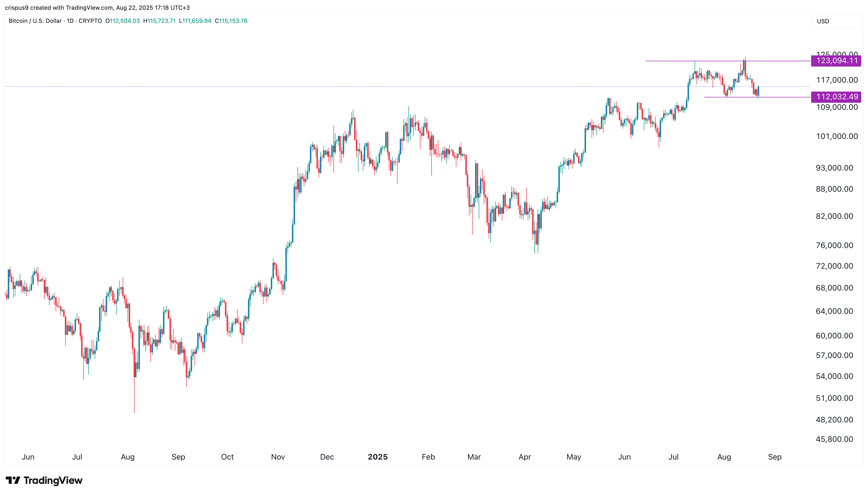
Task: Click the open value O112,504.03
Action: [x=122, y=21]
